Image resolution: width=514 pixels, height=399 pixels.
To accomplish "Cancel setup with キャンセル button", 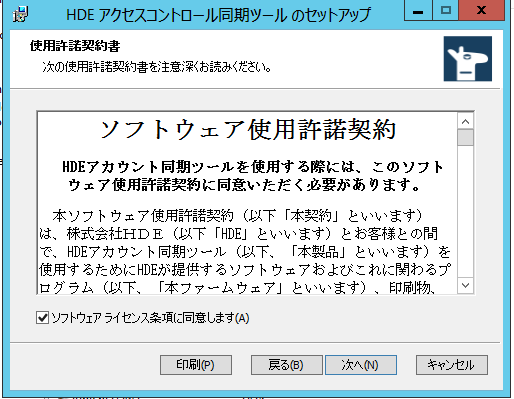I will (452, 365).
